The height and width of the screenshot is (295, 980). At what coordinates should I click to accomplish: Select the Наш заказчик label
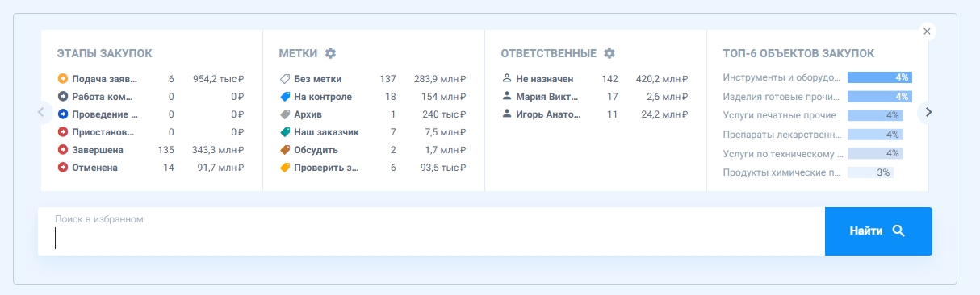pyautogui.click(x=327, y=132)
